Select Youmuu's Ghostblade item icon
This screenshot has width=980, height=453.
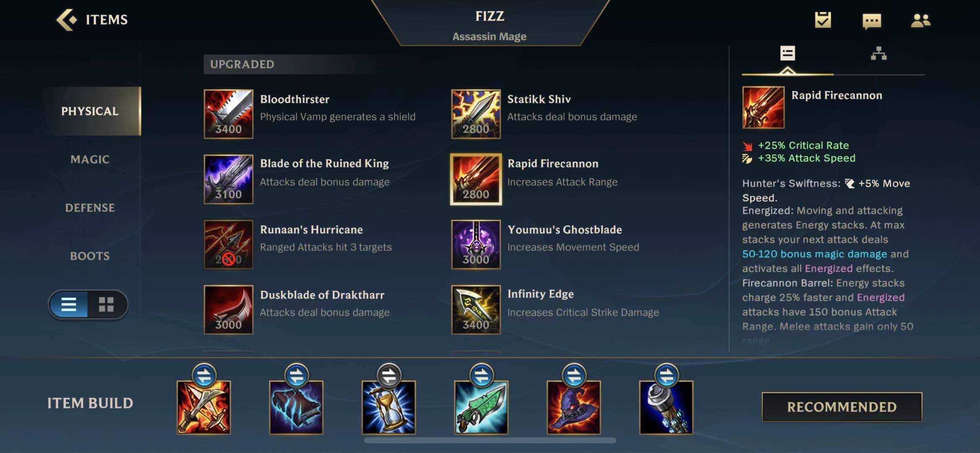coord(476,245)
